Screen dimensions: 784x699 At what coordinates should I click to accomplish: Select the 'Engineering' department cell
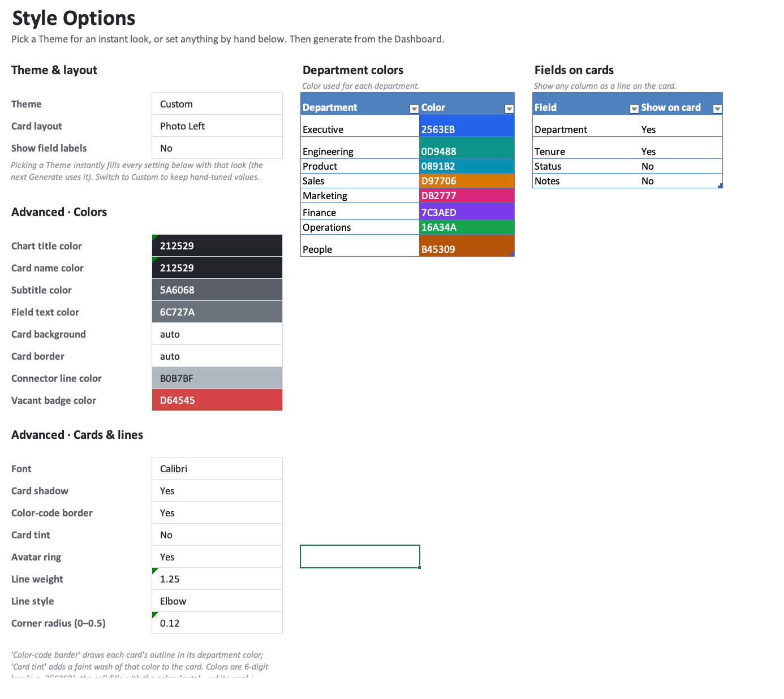coord(360,148)
